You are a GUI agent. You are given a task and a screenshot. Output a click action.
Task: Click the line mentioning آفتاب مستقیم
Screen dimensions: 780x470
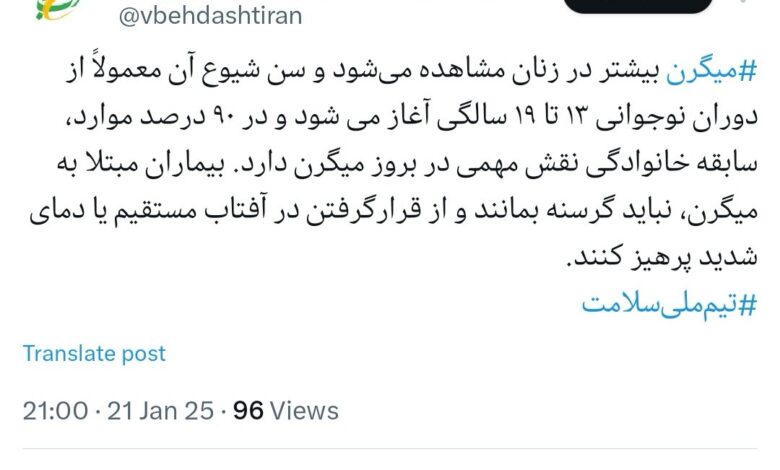[393, 211]
